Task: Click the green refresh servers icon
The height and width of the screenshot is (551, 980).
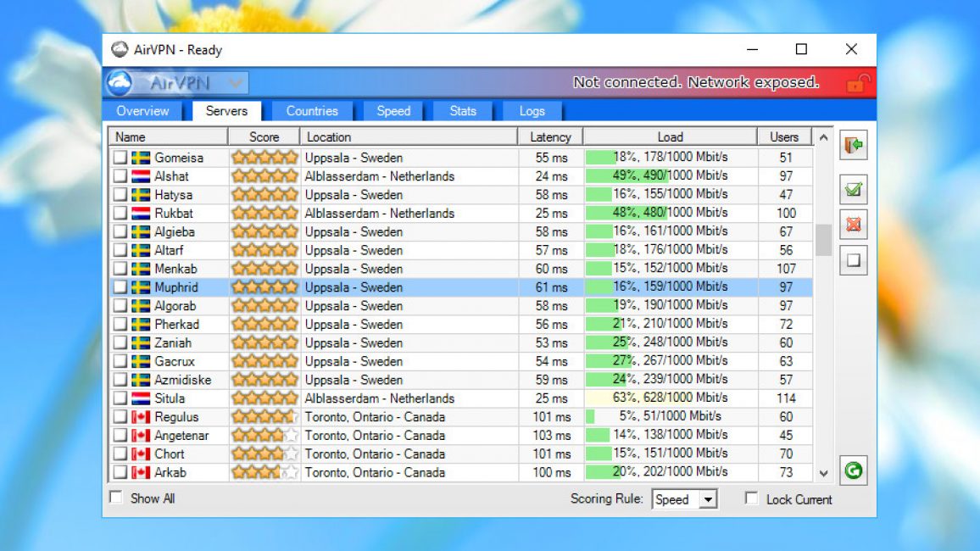Action: pyautogui.click(x=853, y=470)
